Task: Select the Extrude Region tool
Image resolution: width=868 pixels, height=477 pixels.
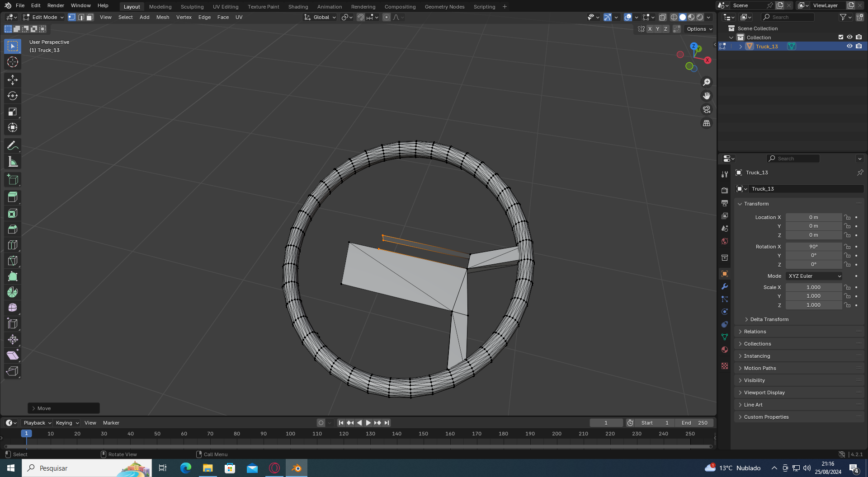Action: coord(13,197)
